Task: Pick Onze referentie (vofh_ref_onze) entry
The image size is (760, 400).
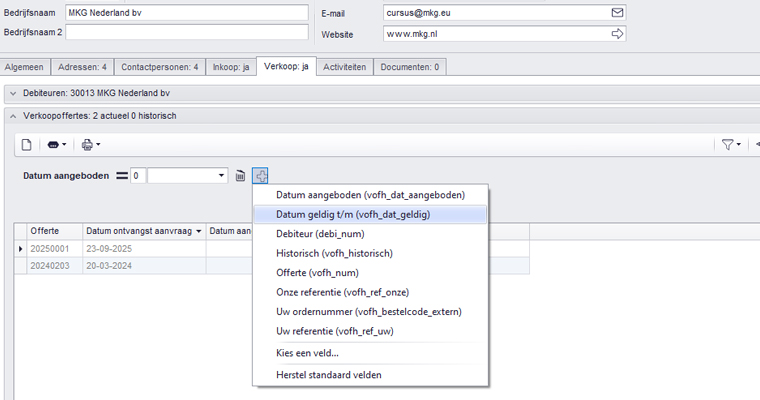Action: pos(370,292)
